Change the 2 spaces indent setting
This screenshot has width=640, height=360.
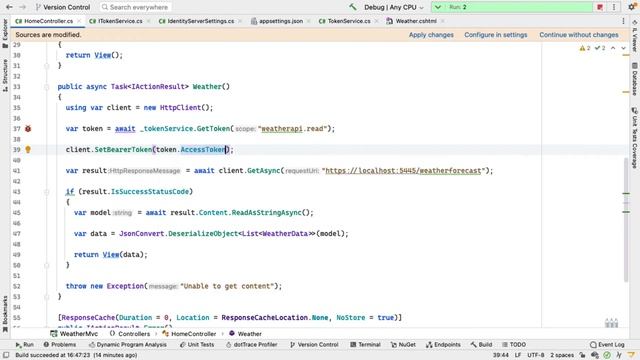click(x=562, y=355)
